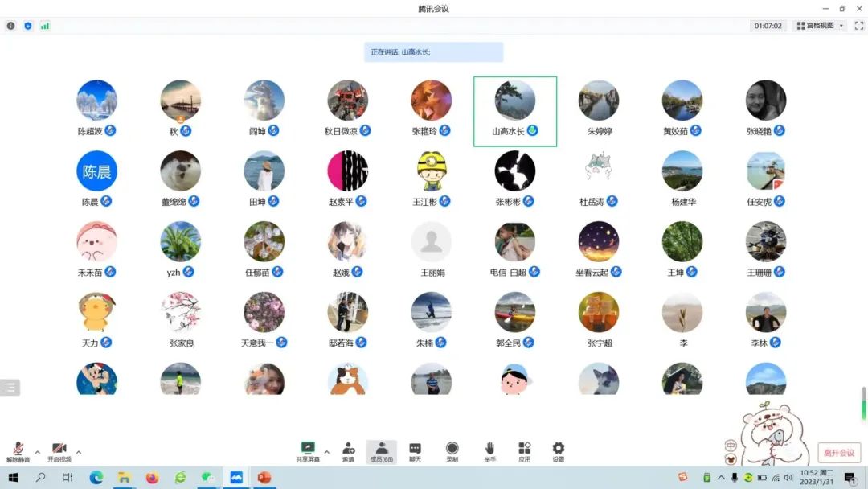Open the apps (应用) icon
Screen dimensions: 868x489
[524, 449]
